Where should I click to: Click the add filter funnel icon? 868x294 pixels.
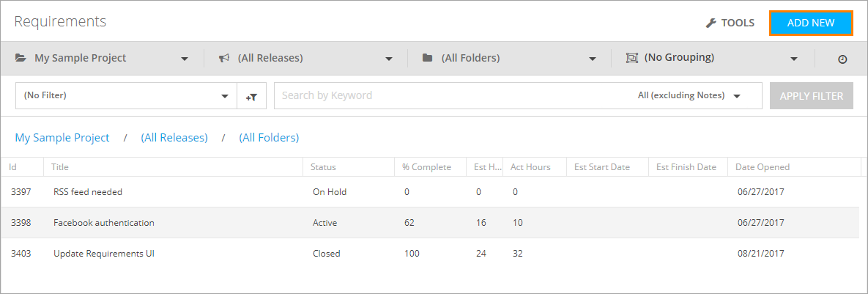coord(251,96)
